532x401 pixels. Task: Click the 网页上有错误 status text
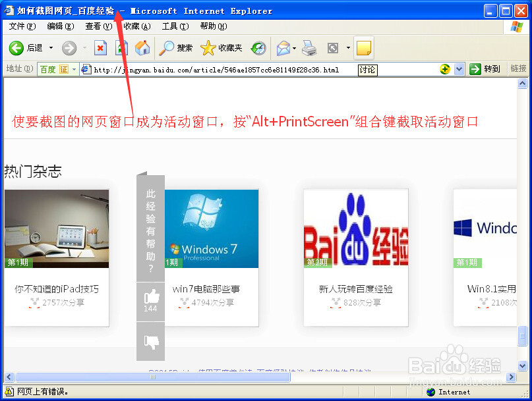42,392
